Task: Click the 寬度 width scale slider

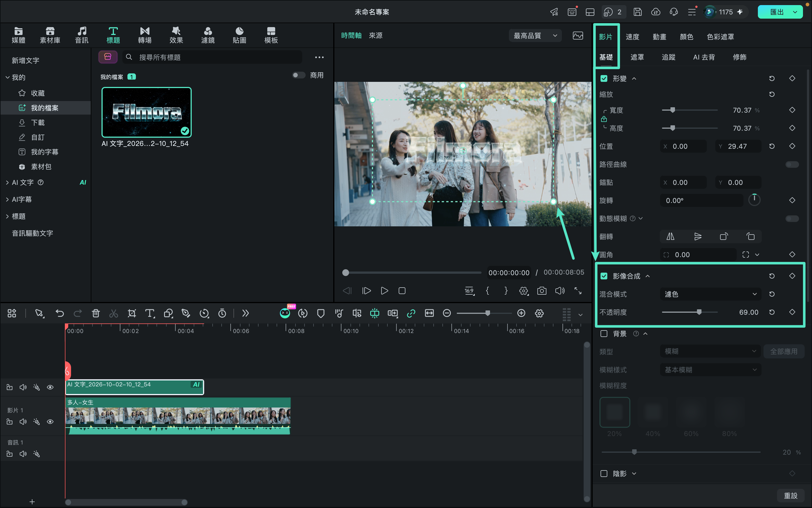Action: coord(690,110)
